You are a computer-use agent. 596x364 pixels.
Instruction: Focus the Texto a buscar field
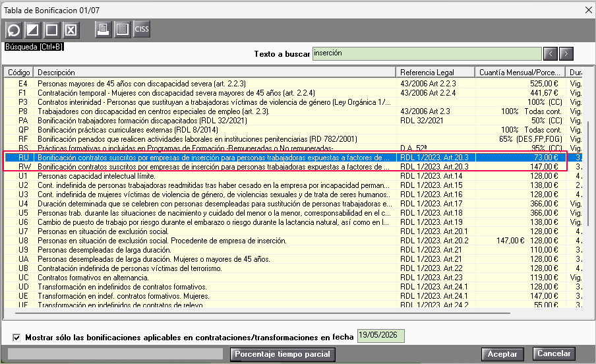[x=427, y=53]
